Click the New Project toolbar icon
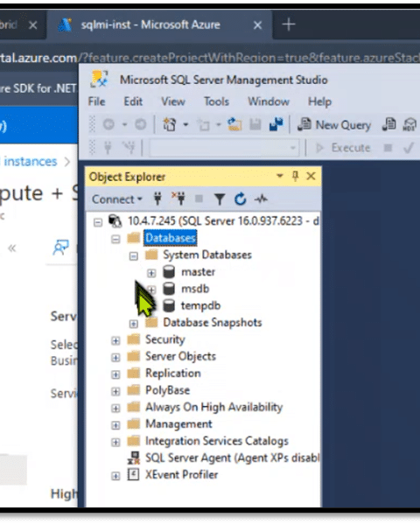This screenshot has width=420, height=524. [x=169, y=124]
